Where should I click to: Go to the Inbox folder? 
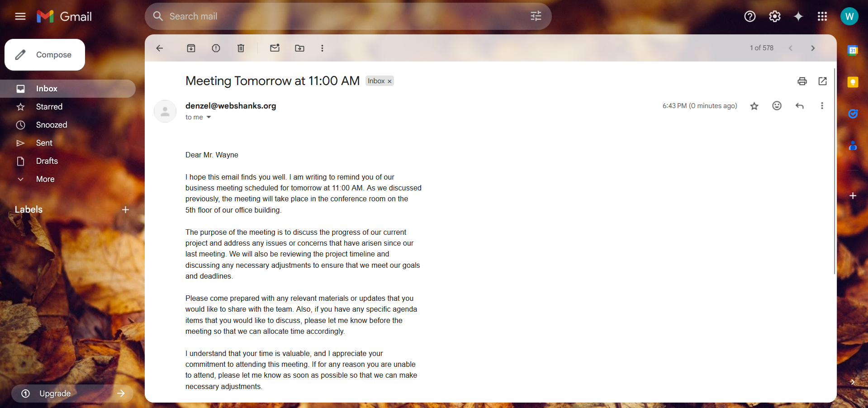click(x=68, y=89)
